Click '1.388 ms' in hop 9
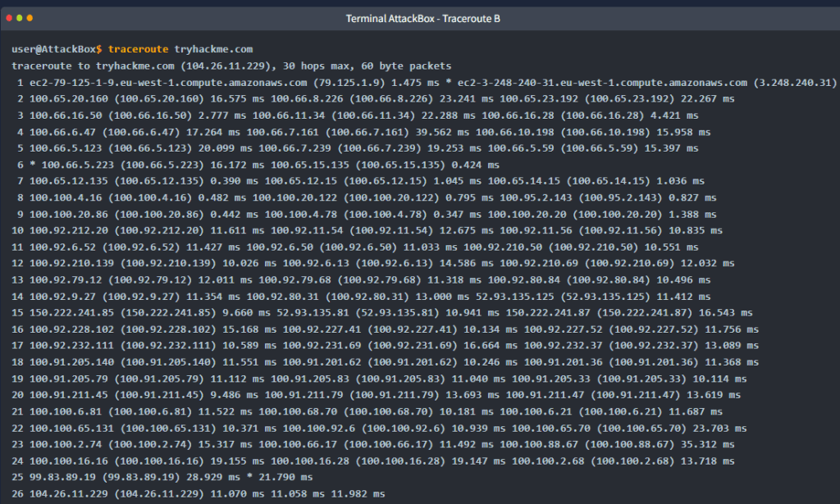 (x=692, y=215)
